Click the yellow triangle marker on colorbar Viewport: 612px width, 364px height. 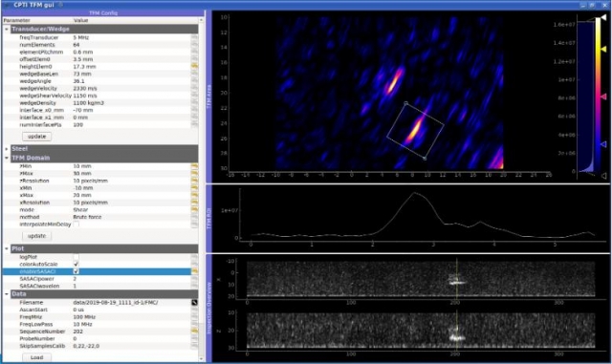tap(603, 49)
